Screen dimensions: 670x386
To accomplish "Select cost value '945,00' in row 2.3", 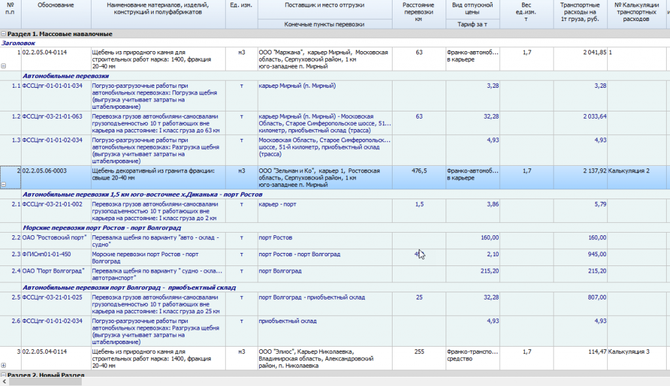I will (580, 257).
